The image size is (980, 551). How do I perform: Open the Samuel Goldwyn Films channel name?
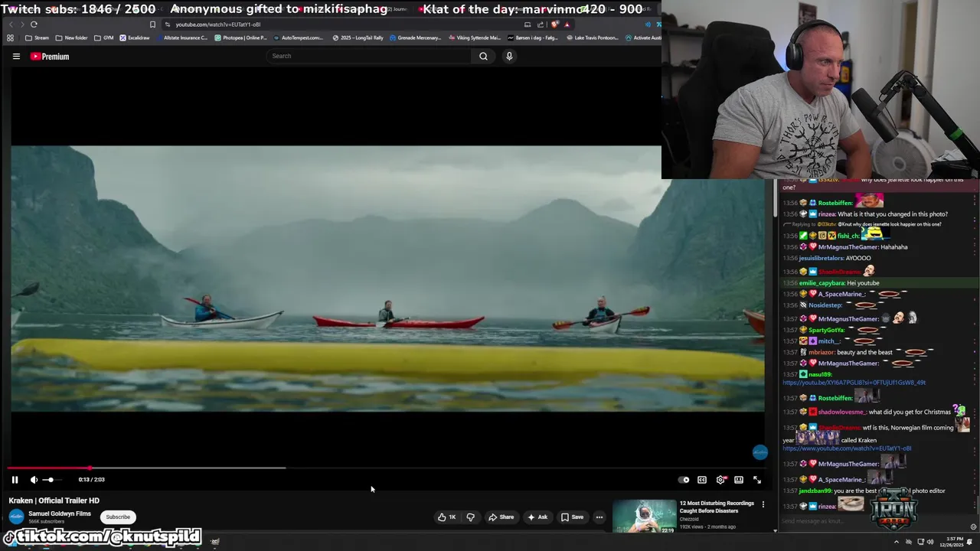[x=60, y=514]
